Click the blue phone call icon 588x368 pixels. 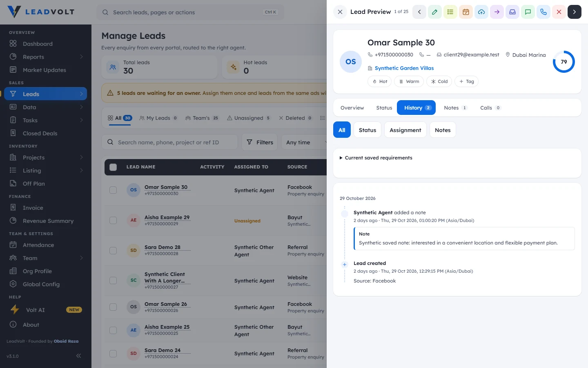[543, 12]
